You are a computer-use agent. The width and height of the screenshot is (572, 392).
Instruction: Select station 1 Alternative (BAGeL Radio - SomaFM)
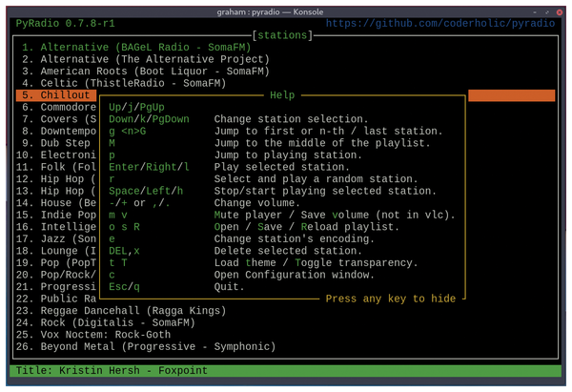click(x=136, y=48)
